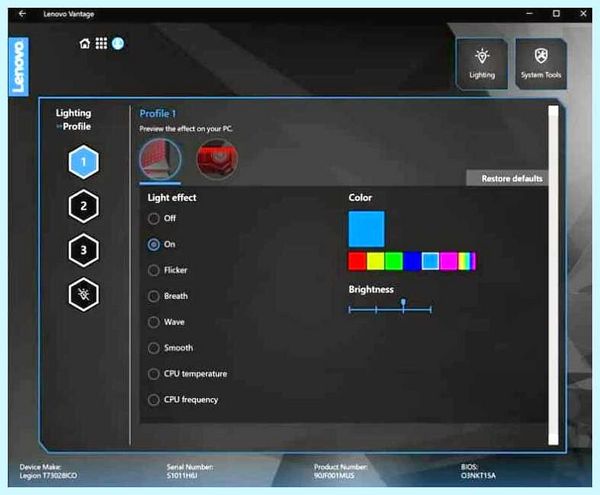This screenshot has width=600, height=495.
Task: Minimize the Lenovo Vantage window
Action: point(529,14)
